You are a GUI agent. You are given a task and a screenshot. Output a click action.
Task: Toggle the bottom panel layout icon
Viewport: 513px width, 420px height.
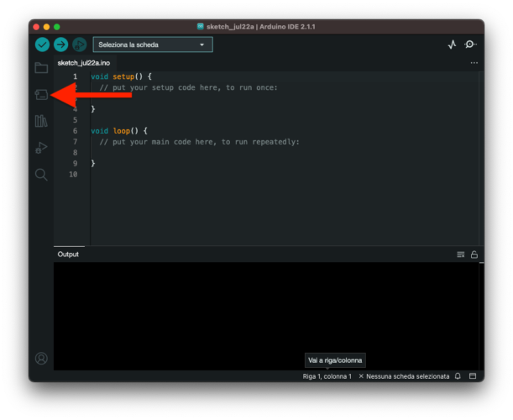pos(473,376)
